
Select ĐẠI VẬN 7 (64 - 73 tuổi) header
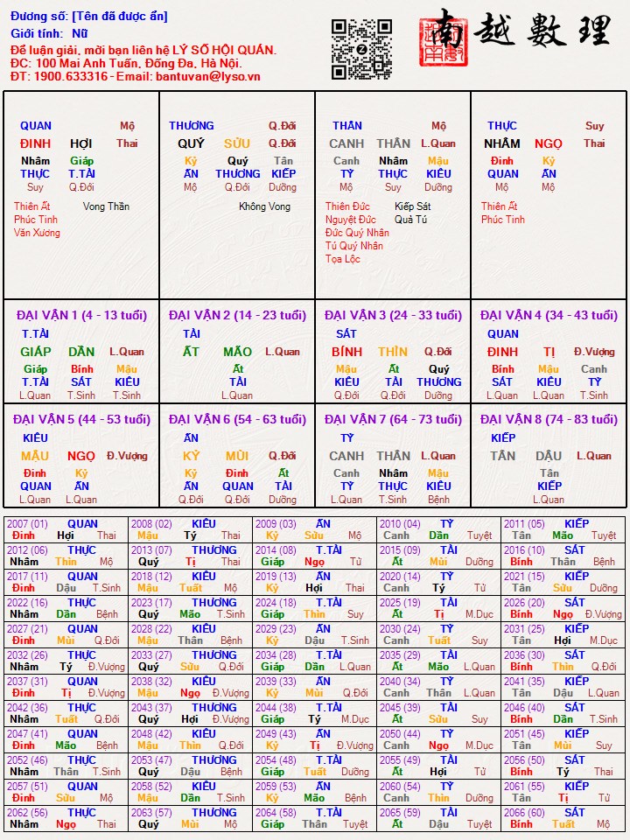[x=393, y=419]
